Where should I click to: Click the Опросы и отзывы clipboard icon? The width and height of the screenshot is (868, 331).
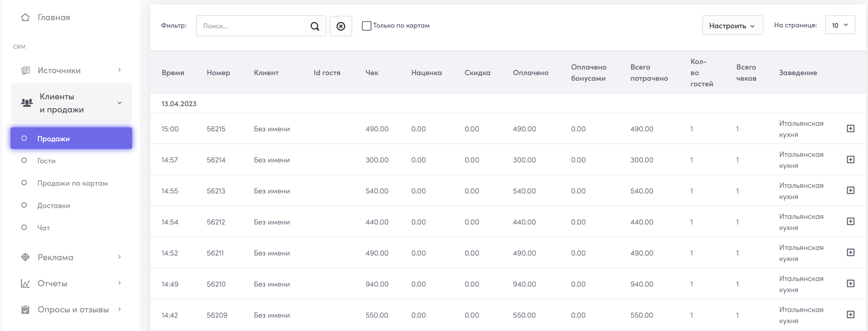pos(25,310)
